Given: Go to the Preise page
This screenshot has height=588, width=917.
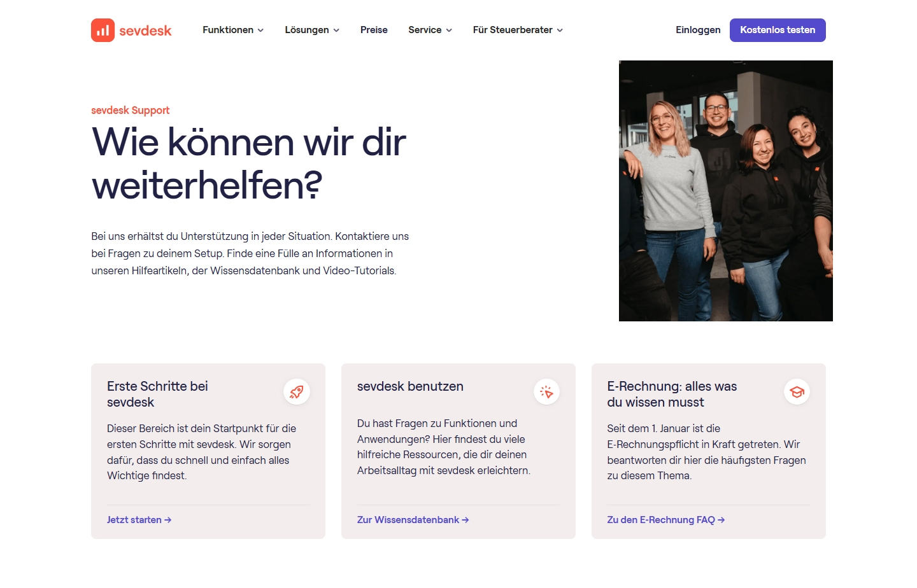Looking at the screenshot, I should (x=374, y=30).
